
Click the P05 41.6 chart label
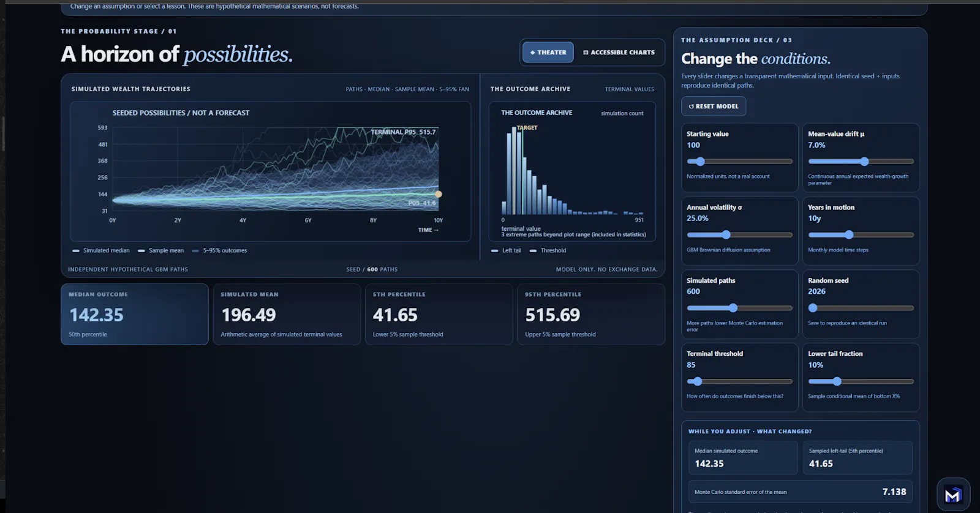(x=422, y=203)
